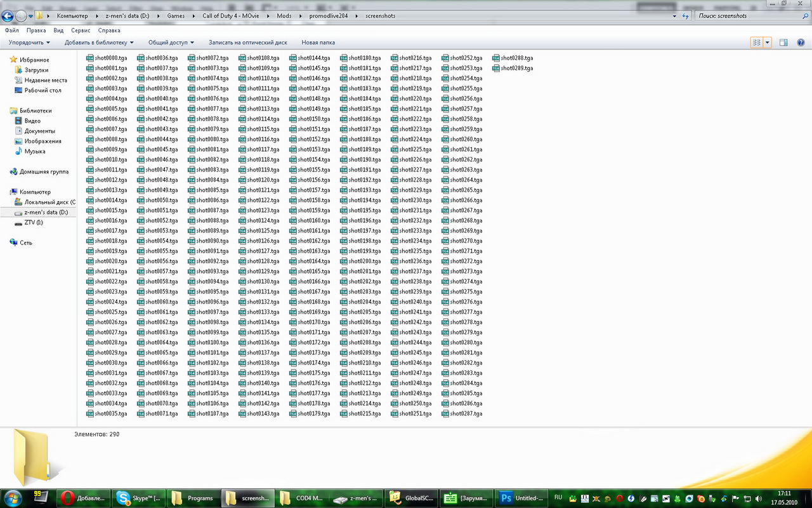Image resolution: width=812 pixels, height=508 pixels.
Task: Click the TGA icon of shot0144.tga
Action: pos(292,58)
